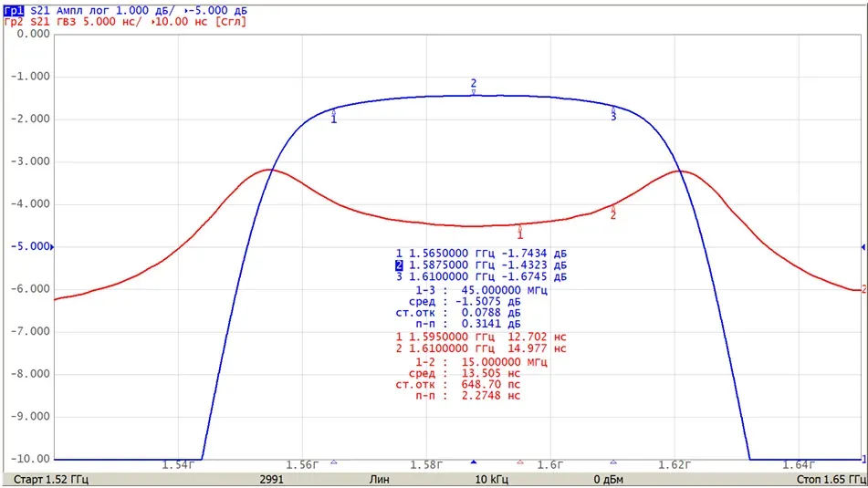Click the Стоп 1.65 ГГц field
Screen dimensions: 868x488
click(x=831, y=479)
